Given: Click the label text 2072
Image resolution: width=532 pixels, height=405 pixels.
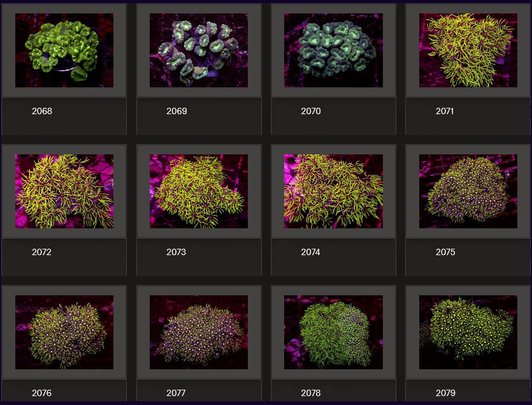Looking at the screenshot, I should 42,252.
